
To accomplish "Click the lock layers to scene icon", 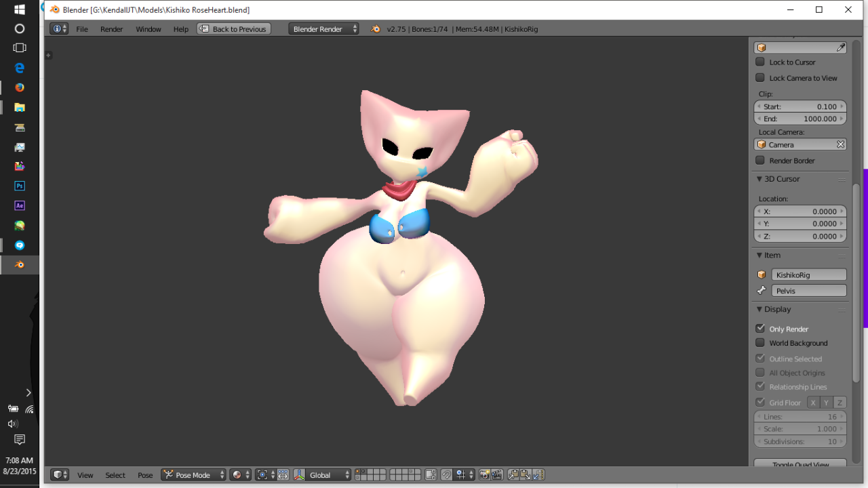I will [430, 475].
